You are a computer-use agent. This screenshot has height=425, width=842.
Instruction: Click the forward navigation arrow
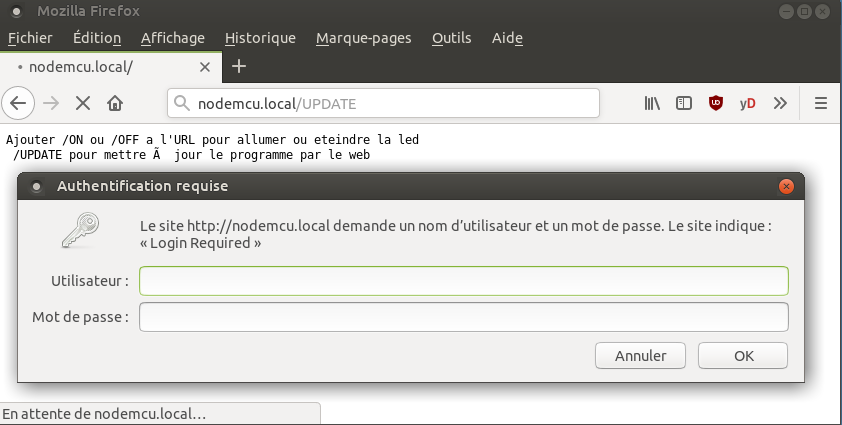click(x=51, y=103)
